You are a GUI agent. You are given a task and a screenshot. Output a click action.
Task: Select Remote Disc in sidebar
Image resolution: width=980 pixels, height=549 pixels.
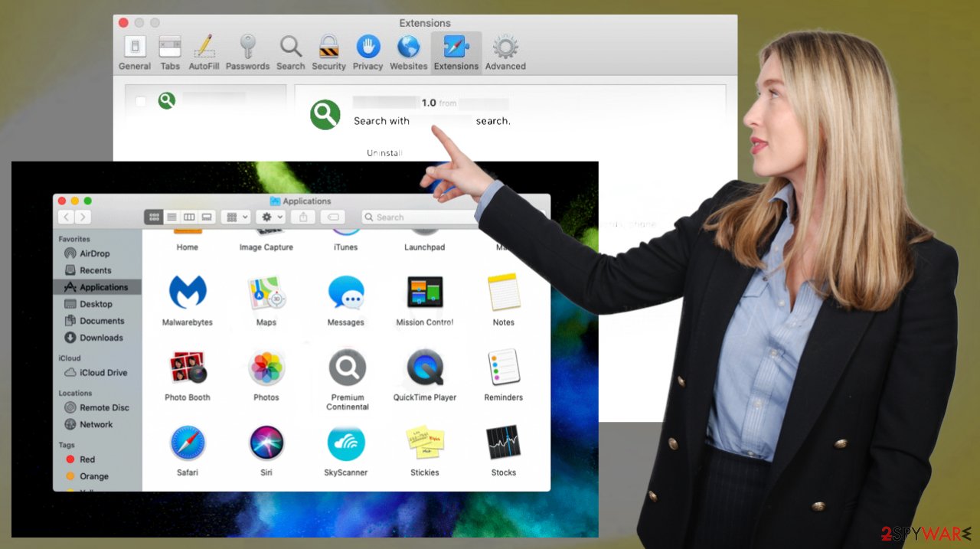point(104,408)
